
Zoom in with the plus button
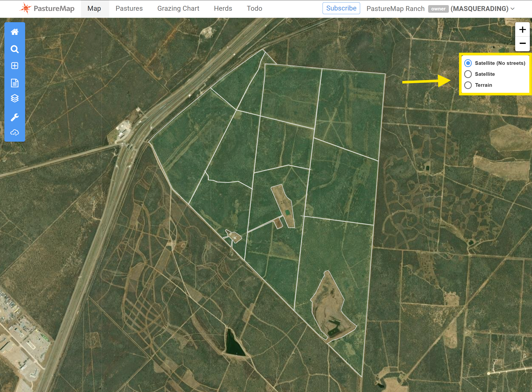(522, 29)
